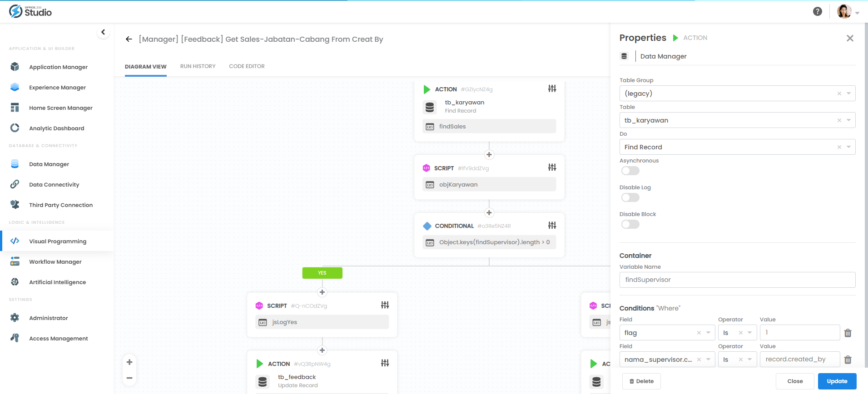Expand the Do Find Record dropdown
Screen dimensions: 868x394
point(848,147)
